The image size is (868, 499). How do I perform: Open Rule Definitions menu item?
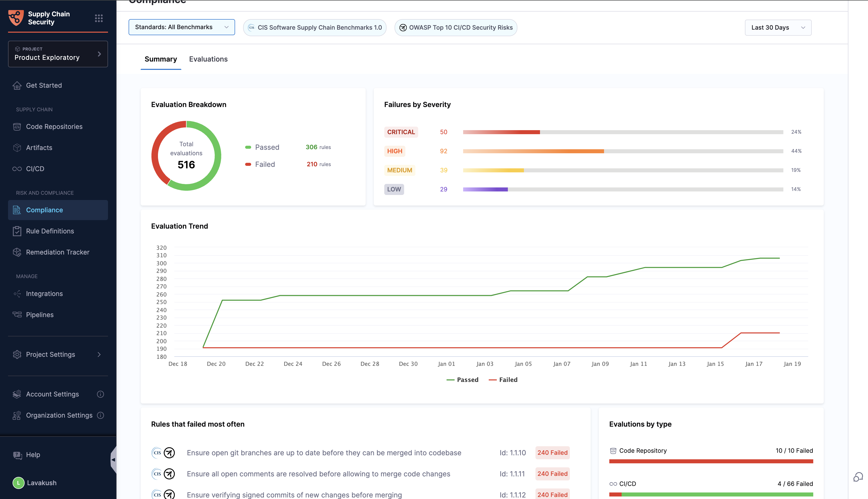50,231
